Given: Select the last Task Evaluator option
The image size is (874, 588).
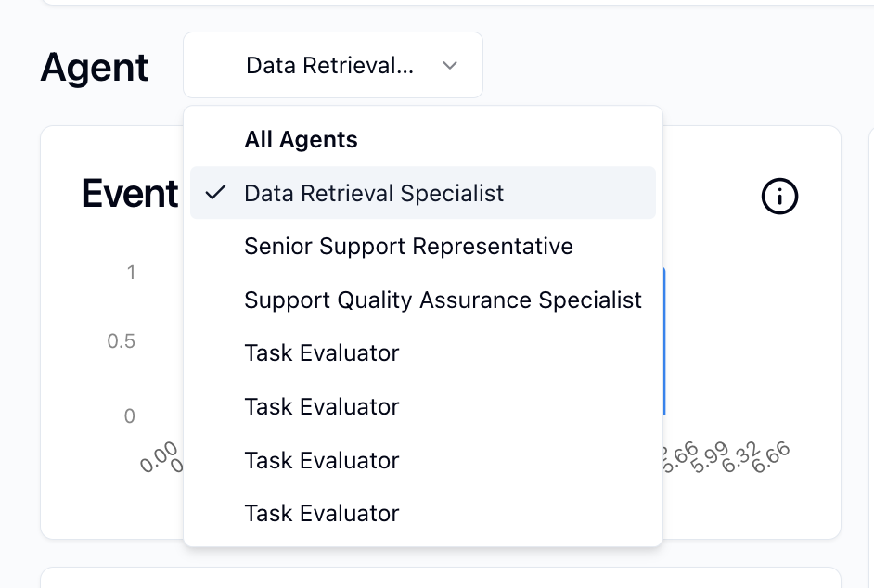Looking at the screenshot, I should (322, 514).
